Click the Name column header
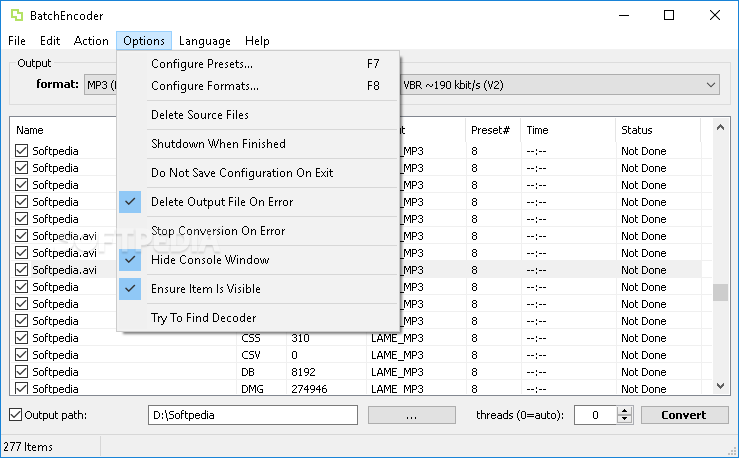The height and width of the screenshot is (458, 739). click(63, 130)
